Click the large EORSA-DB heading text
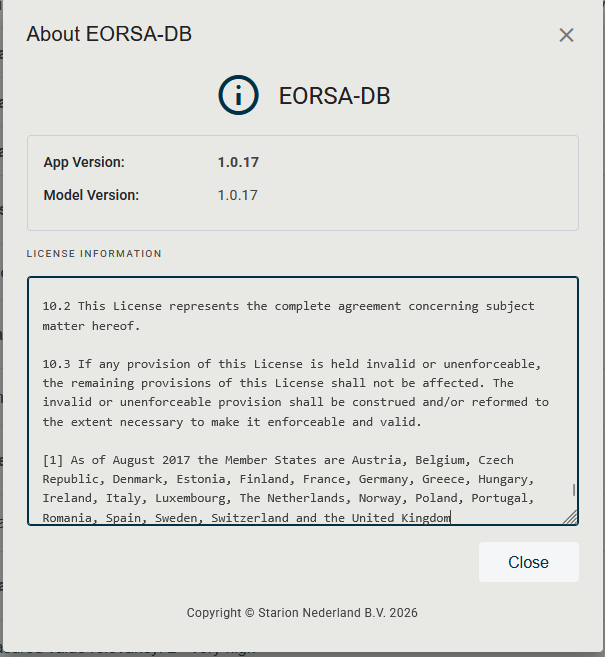 [x=334, y=96]
